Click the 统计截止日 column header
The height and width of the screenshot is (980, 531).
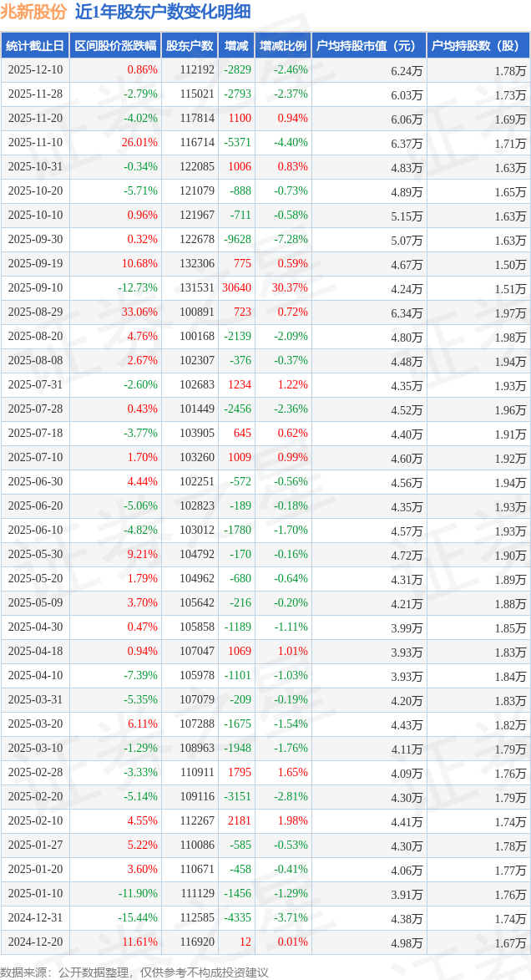coord(35,46)
